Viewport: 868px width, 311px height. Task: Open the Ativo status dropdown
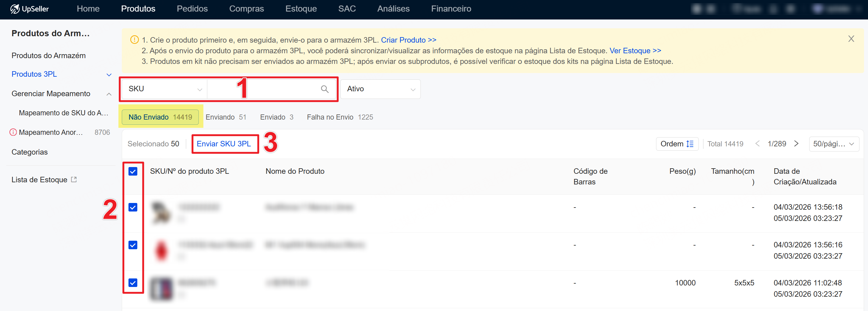tap(380, 89)
